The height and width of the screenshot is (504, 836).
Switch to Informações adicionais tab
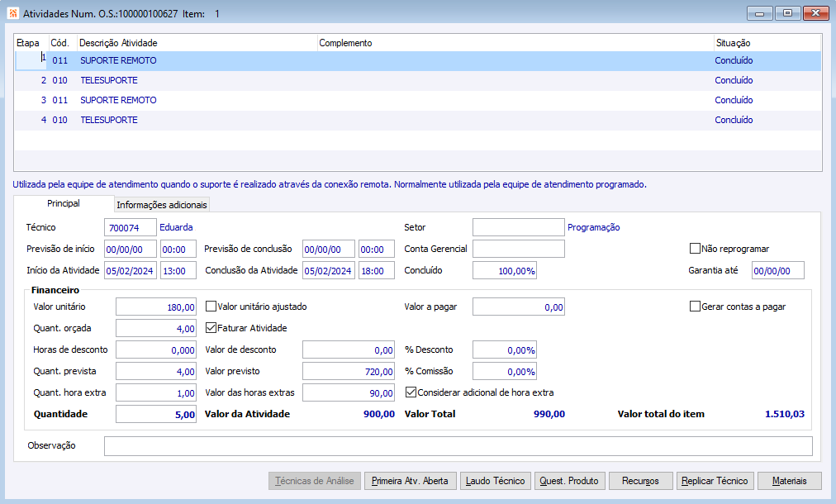(162, 205)
